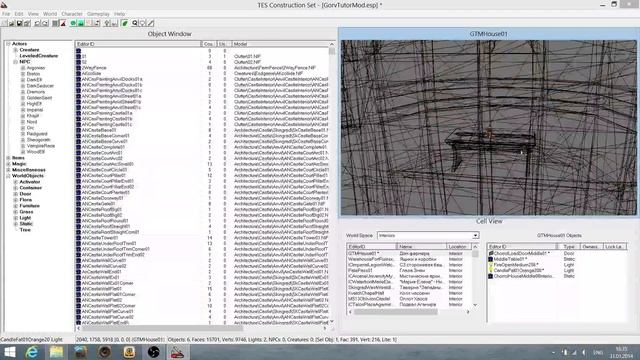640x360 pixels.
Task: Select FireOpenMedium256 light object
Action: (x=516, y=265)
